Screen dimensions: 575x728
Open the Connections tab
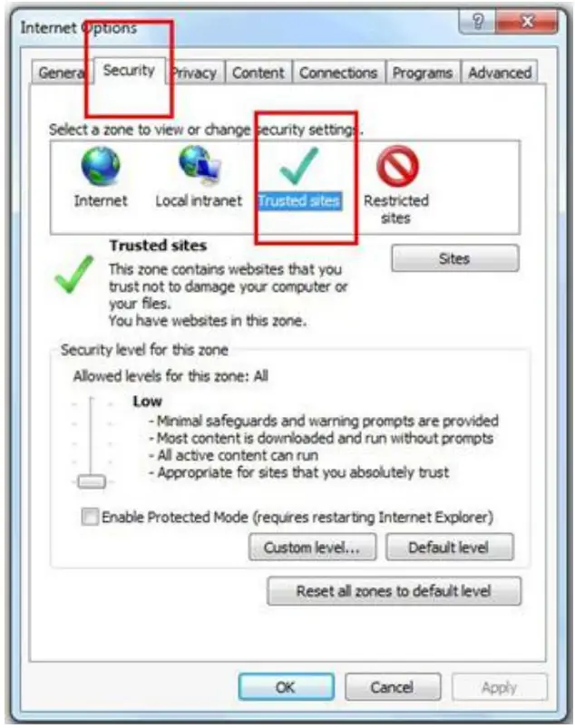(x=338, y=73)
